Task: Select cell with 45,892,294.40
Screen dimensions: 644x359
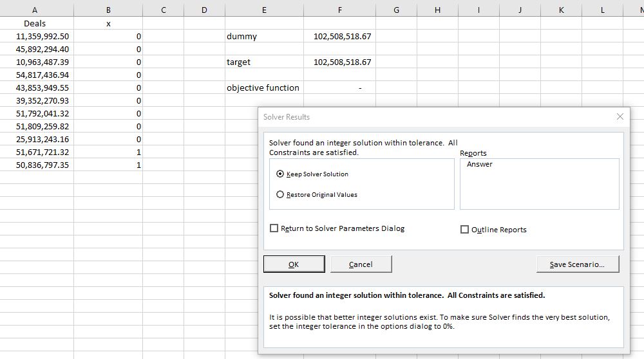Action: (37, 50)
